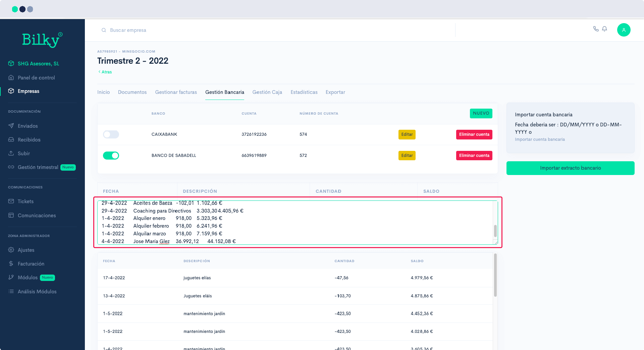644x350 pixels.
Task: Click the Facturación dollar icon
Action: (x=11, y=264)
